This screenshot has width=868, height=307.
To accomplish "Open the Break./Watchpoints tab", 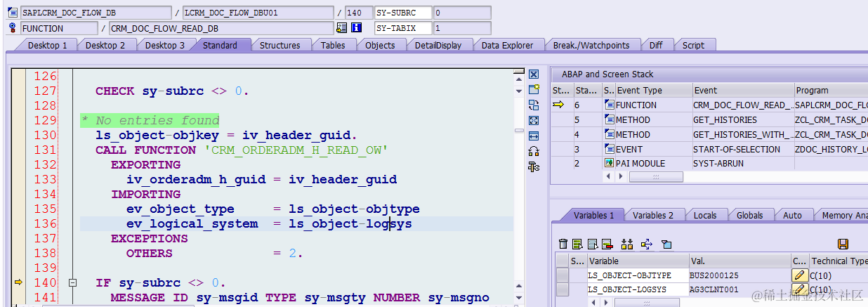I will coord(591,45).
